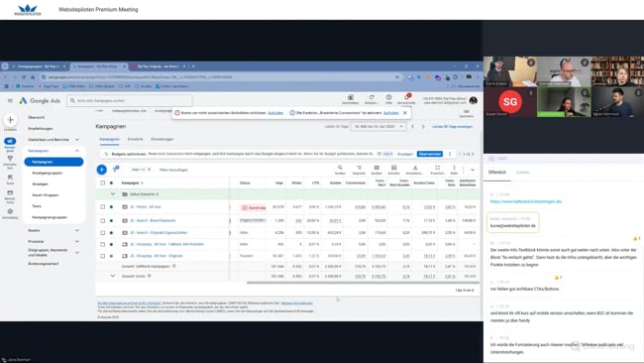Expand the Gesamt: Konto row chevron
This screenshot has width=644, height=363.
pos(113,276)
